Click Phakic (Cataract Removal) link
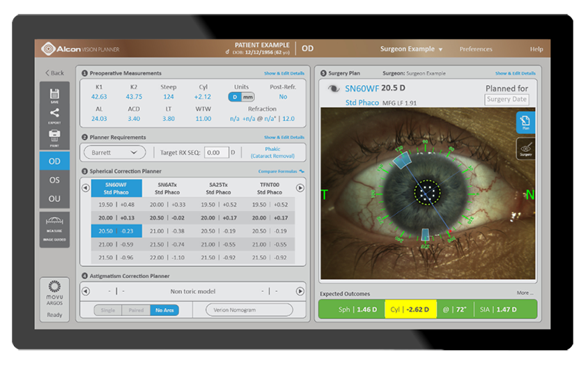The width and height of the screenshot is (588, 365). pyautogui.click(x=272, y=153)
